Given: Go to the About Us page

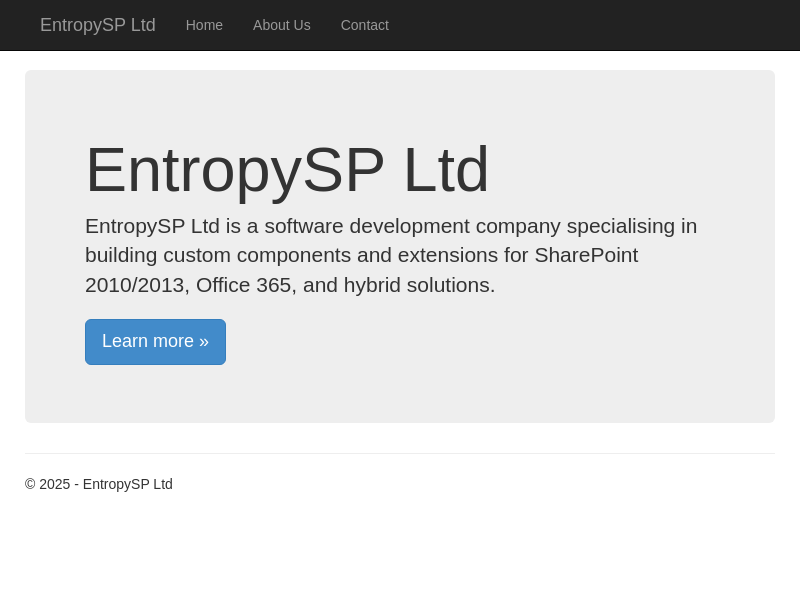Looking at the screenshot, I should point(281,25).
